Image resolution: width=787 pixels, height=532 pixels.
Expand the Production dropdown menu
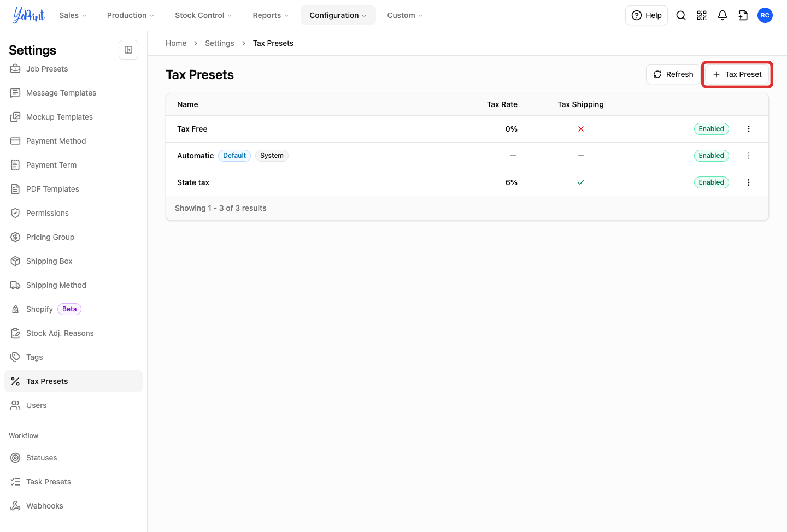[131, 15]
